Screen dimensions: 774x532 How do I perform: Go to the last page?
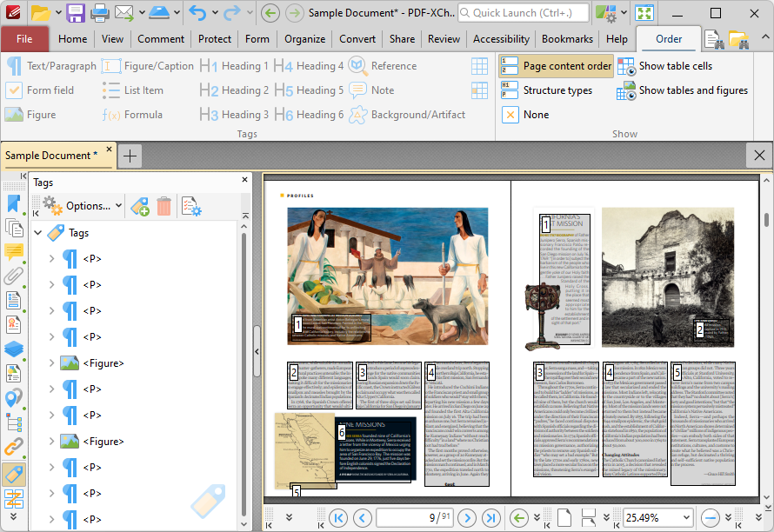click(491, 518)
